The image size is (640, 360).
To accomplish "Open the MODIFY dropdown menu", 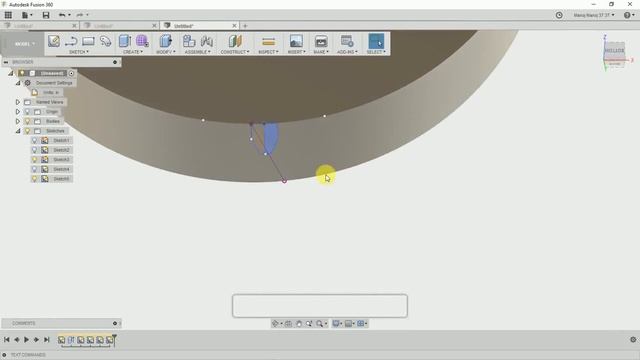I will tap(165, 52).
